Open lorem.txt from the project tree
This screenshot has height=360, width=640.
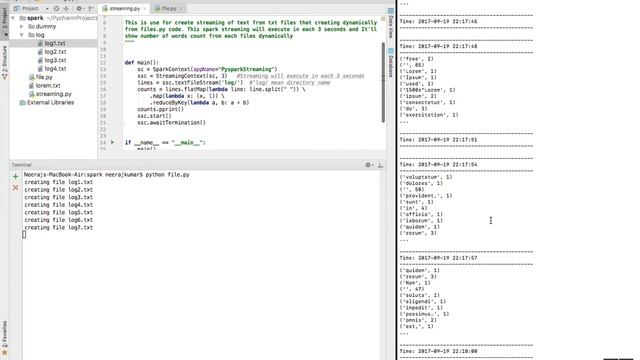(x=48, y=86)
